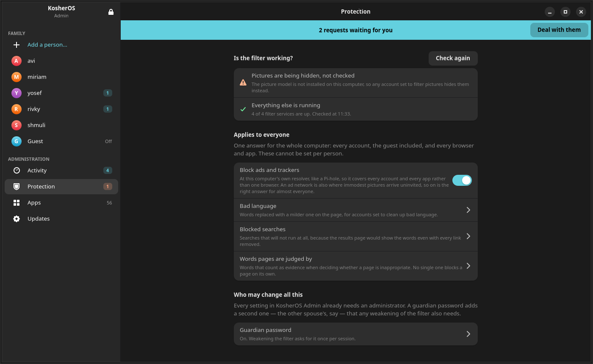Image resolution: width=593 pixels, height=364 pixels.
Task: Open miriam's account page
Action: click(61, 77)
